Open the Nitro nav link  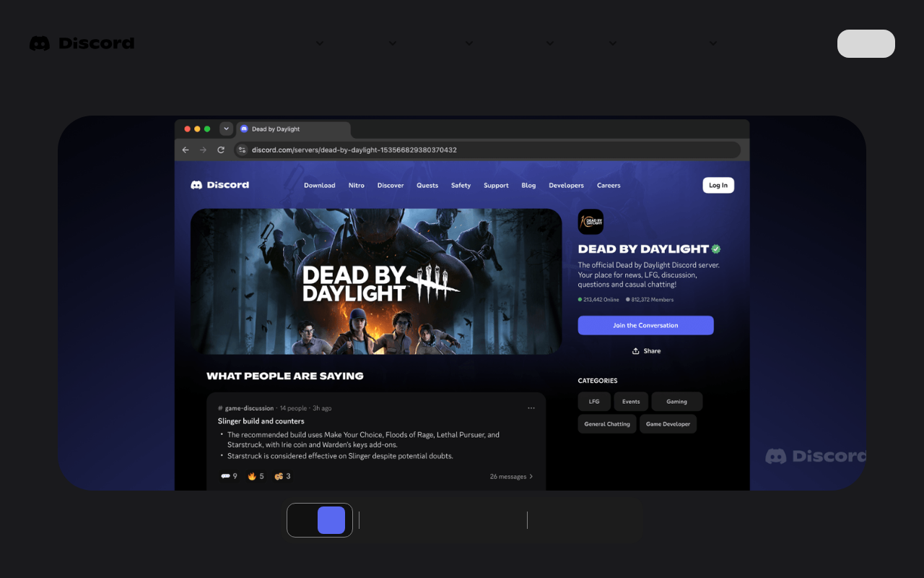coord(357,186)
